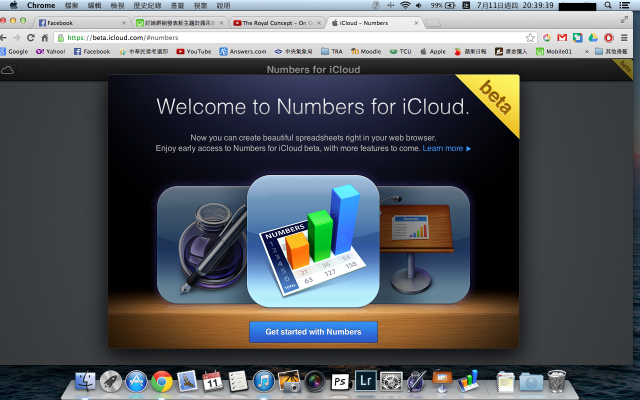Open Lightroom Lr in the Dock
The height and width of the screenshot is (400, 640).
tap(365, 381)
